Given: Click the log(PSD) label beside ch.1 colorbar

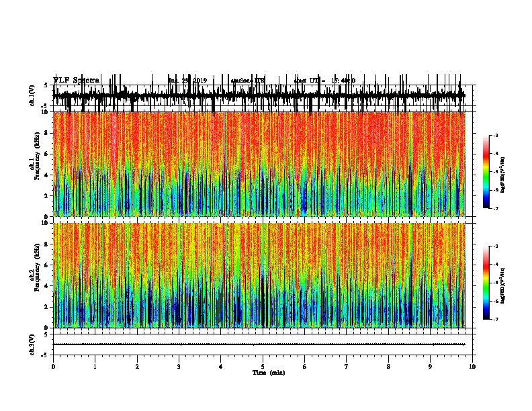Looking at the screenshot, I should click(502, 175).
